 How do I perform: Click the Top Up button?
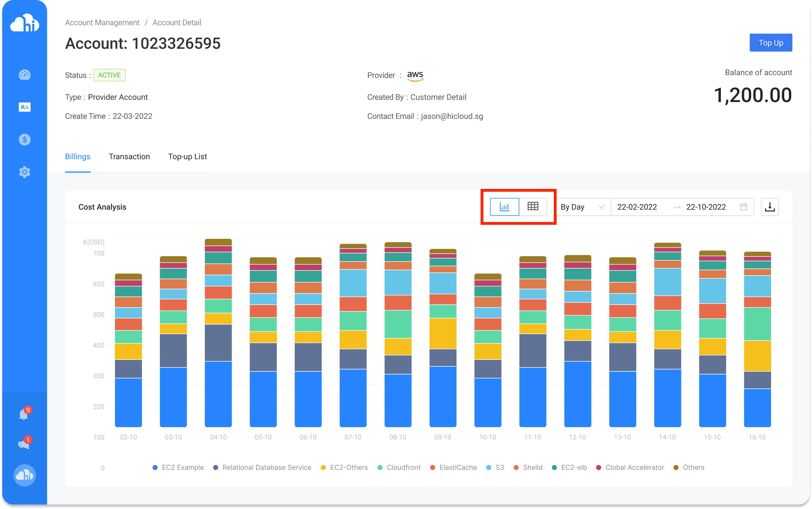click(771, 43)
